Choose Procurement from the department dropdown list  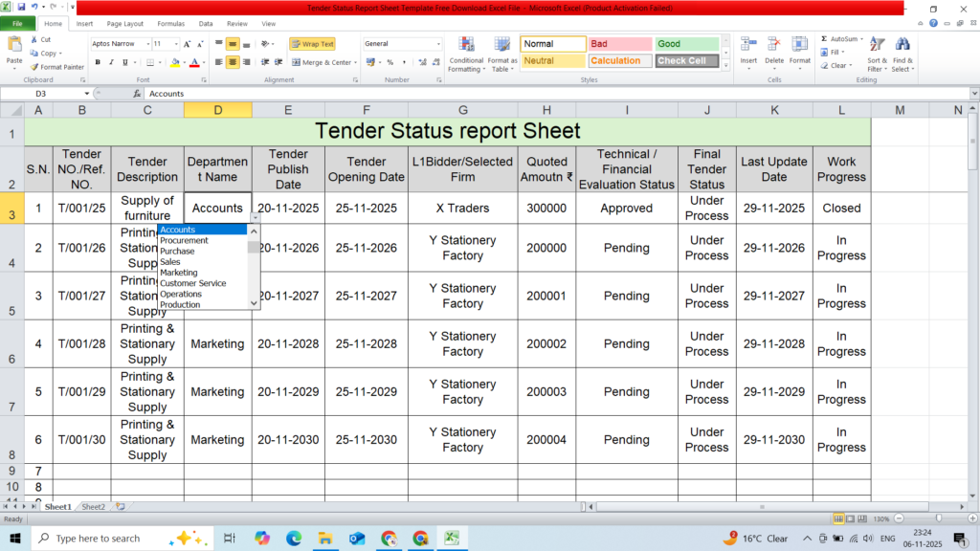[184, 240]
